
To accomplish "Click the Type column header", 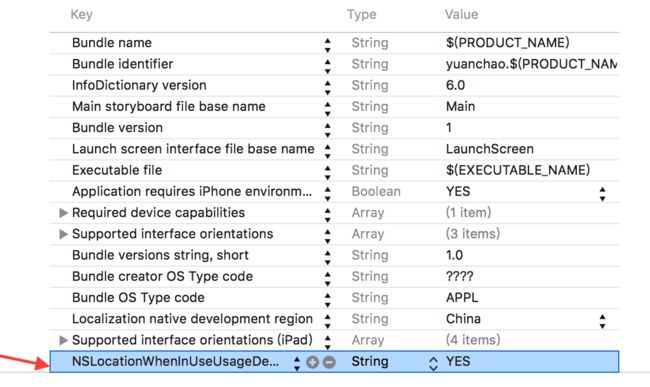I will coord(361,15).
